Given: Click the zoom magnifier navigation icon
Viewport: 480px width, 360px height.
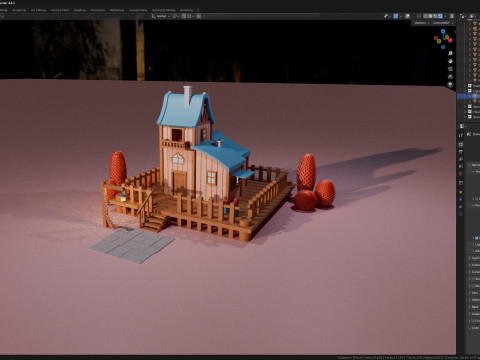Looking at the screenshot, I should (450, 53).
